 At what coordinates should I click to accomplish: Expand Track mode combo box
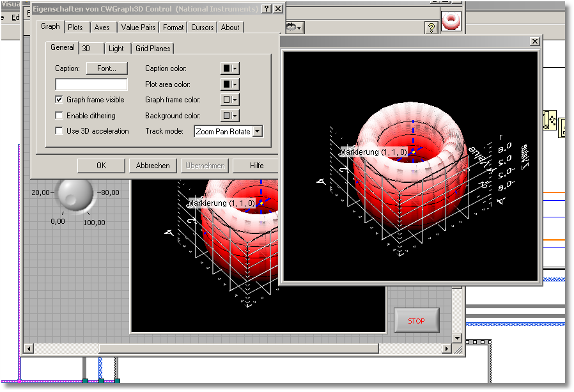[x=258, y=131]
